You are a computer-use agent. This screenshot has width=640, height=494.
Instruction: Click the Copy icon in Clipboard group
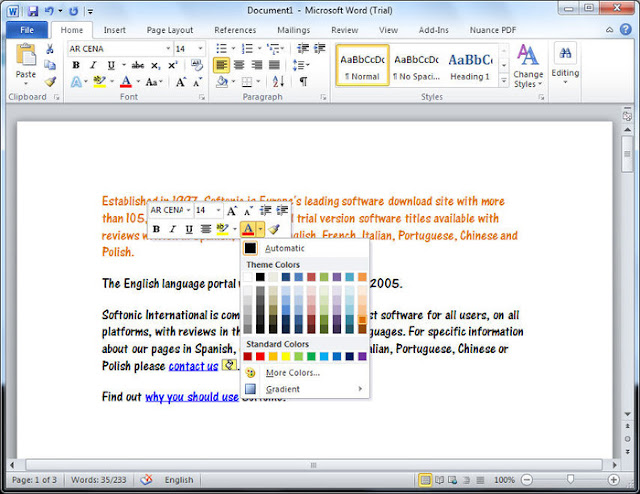(x=50, y=65)
